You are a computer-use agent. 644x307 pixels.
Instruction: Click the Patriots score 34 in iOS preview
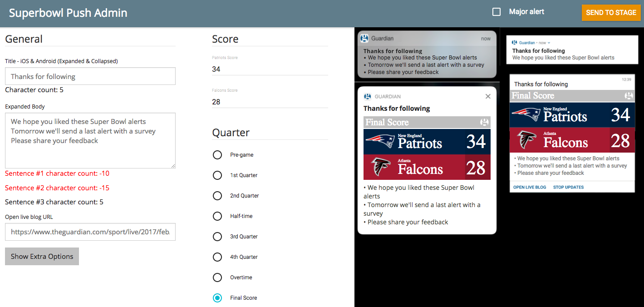tap(476, 142)
